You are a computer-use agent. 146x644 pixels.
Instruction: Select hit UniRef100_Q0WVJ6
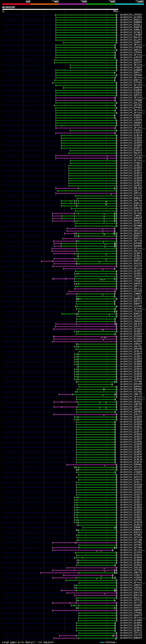coord(131,203)
